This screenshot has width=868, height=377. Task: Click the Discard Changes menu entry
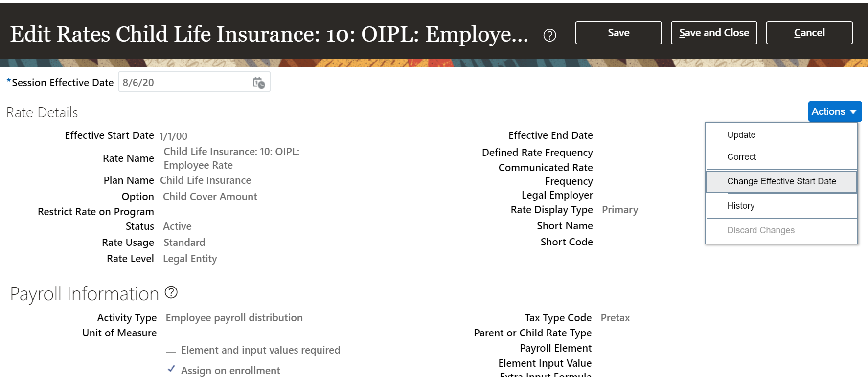pyautogui.click(x=760, y=230)
